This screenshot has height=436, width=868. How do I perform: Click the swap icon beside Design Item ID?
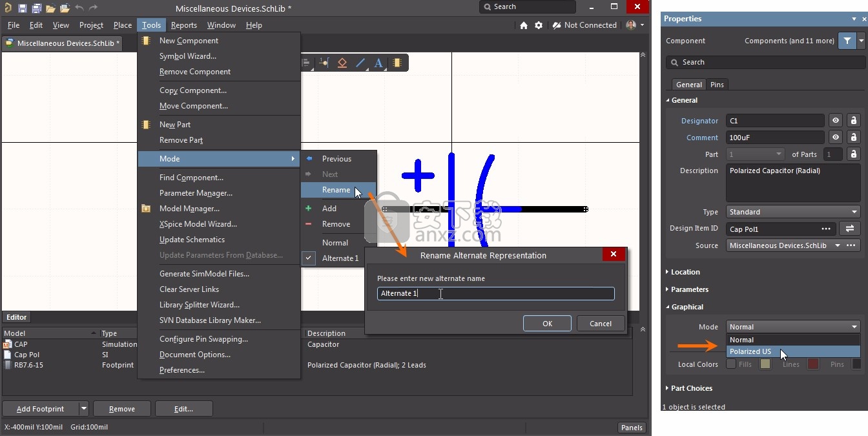850,229
